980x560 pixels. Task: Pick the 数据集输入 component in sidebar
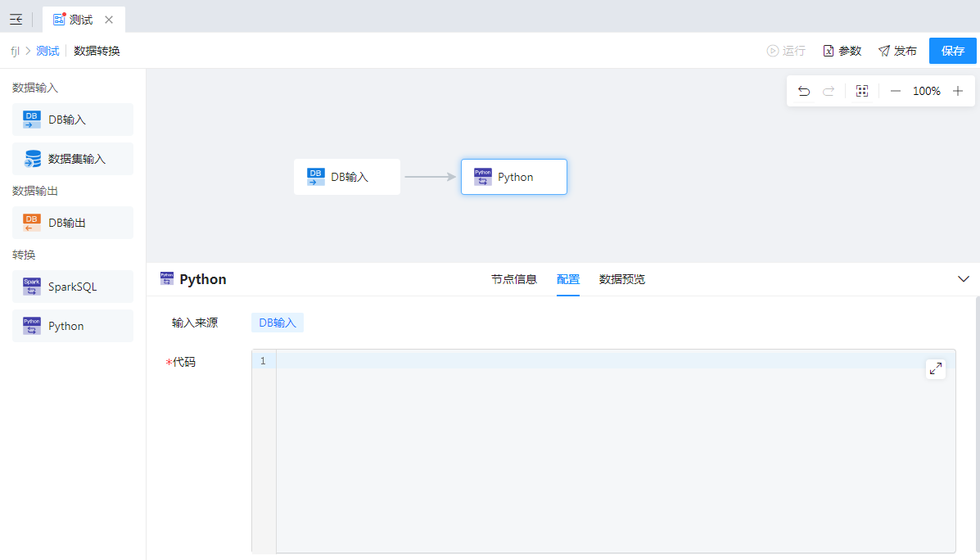click(x=73, y=159)
